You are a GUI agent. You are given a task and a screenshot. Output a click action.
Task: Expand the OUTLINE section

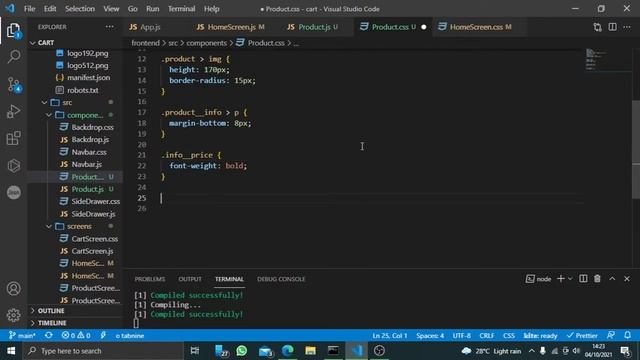(51, 311)
